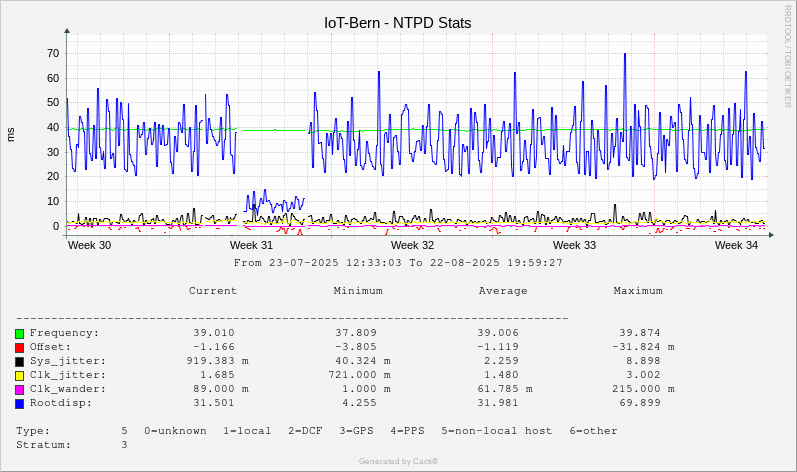Click the 70 value on the y-axis
This screenshot has width=797, height=472.
click(x=53, y=53)
